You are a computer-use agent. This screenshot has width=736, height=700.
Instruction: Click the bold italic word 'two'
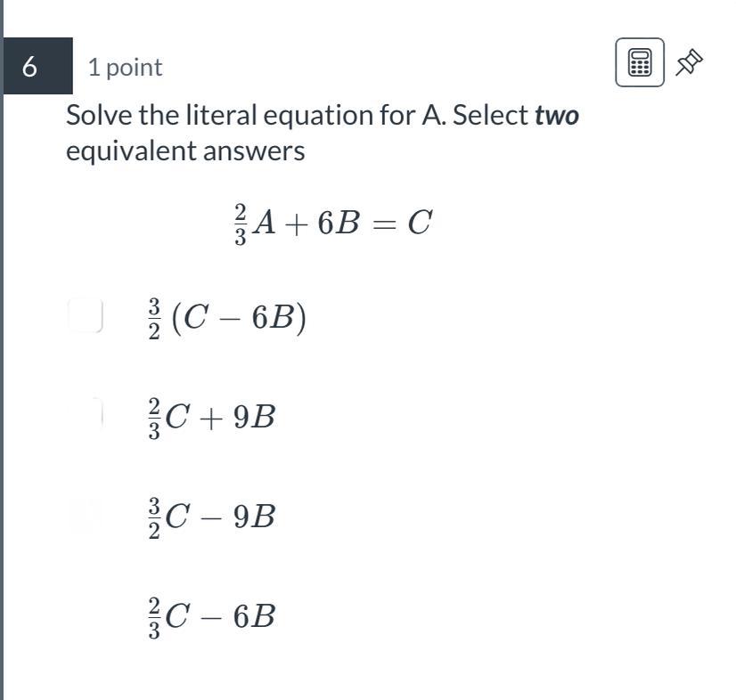pos(557,116)
